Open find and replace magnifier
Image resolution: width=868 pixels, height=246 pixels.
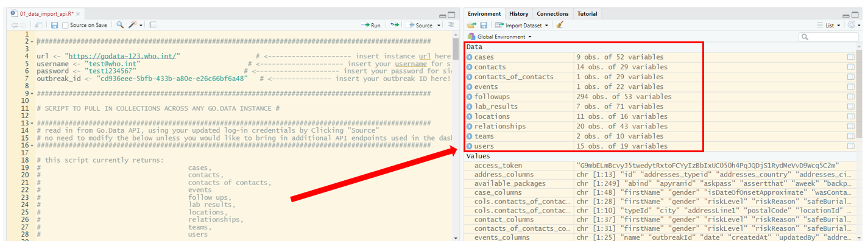(120, 25)
